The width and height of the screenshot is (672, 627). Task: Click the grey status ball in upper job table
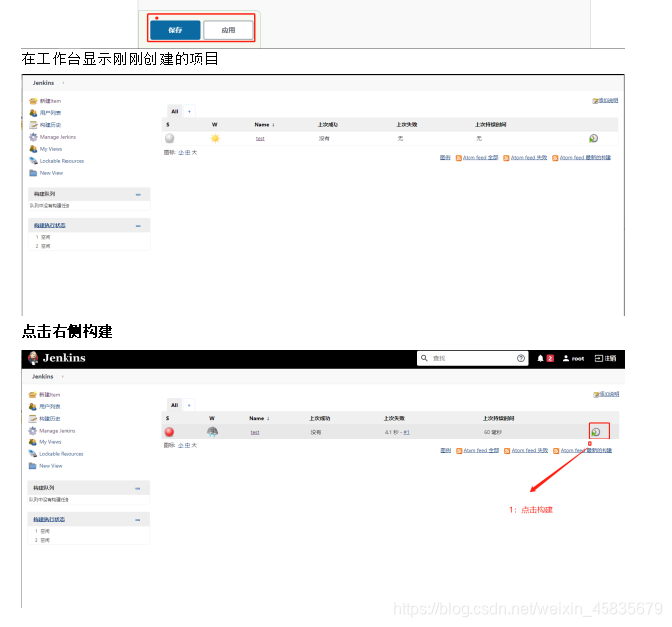[x=170, y=138]
